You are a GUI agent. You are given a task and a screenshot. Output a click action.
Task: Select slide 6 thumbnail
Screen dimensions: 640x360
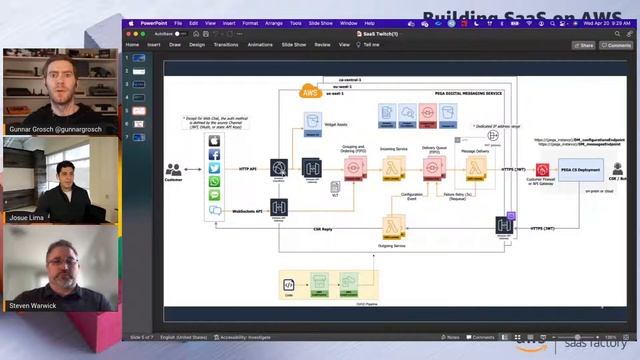[139, 124]
